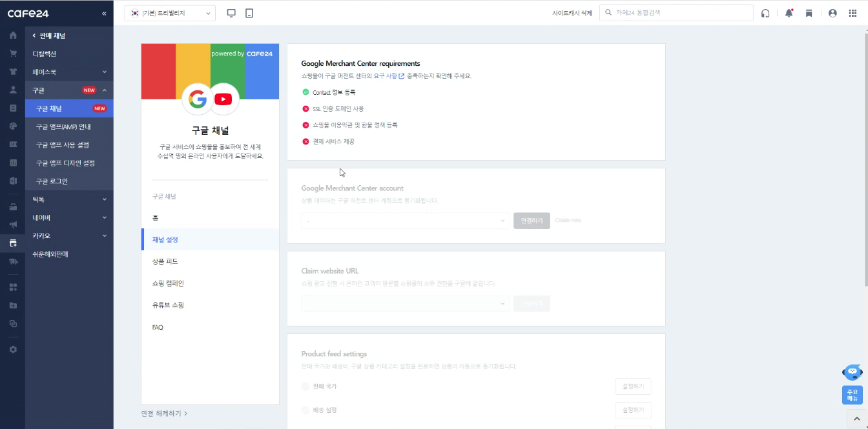Screen dimensions: 868x429
Task: Click 설정하기 button for 판매 국가
Action: (633, 386)
